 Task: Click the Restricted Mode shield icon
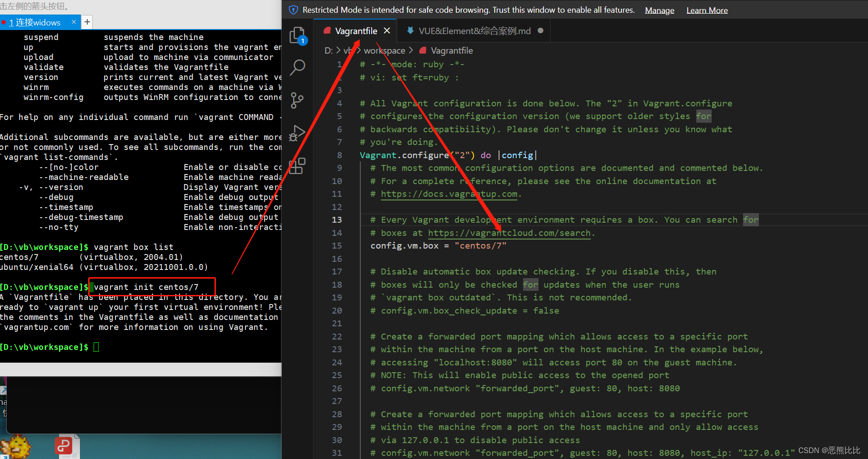[x=294, y=10]
